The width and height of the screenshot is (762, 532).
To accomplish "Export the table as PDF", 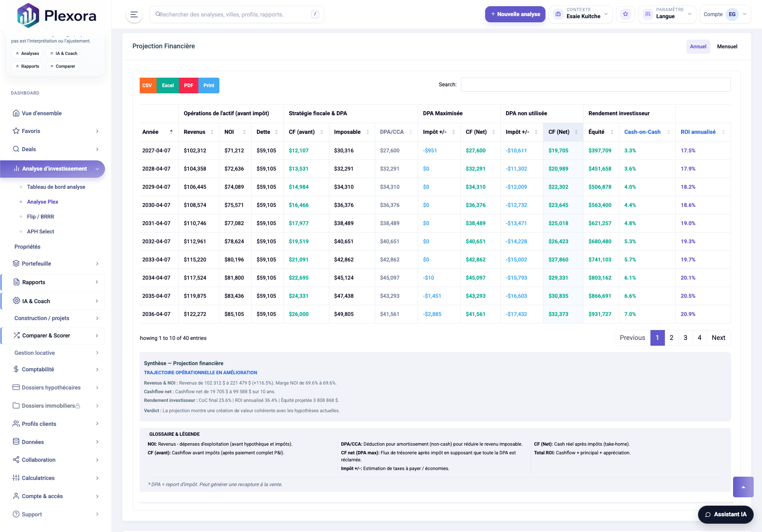I will click(x=188, y=85).
